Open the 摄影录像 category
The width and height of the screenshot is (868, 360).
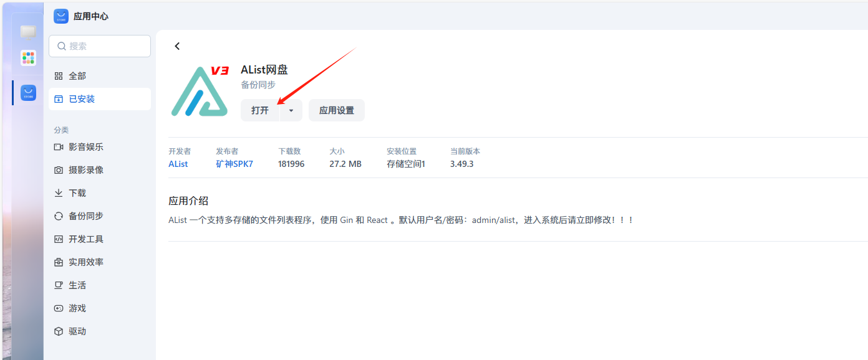(x=100, y=170)
